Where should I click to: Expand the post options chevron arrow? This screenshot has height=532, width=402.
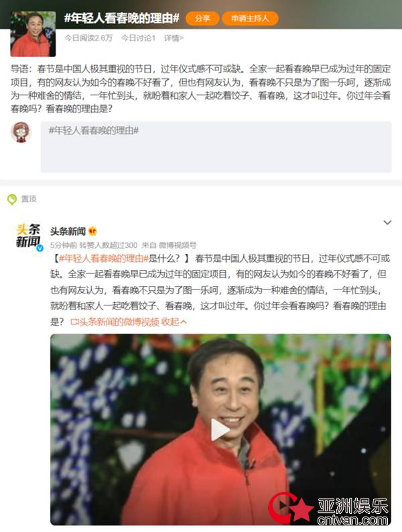click(387, 222)
